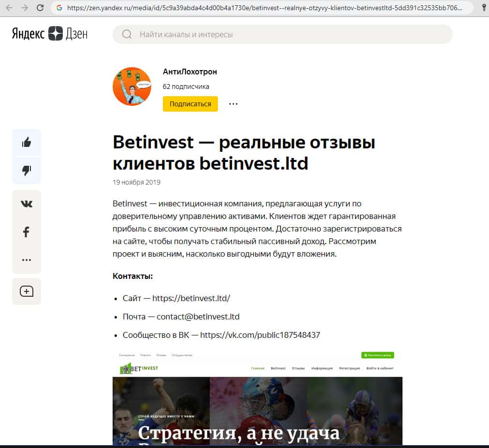Select the URL in the address bar

(264, 8)
